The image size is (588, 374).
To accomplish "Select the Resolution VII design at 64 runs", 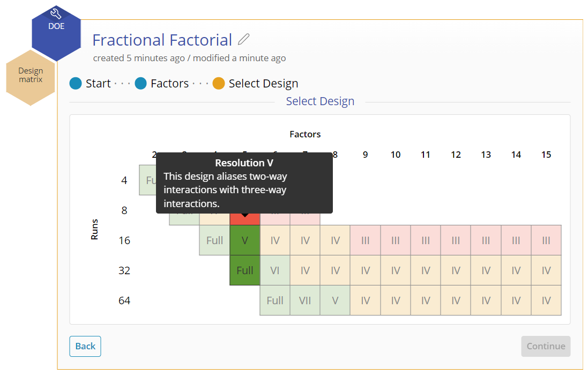I will coord(305,300).
